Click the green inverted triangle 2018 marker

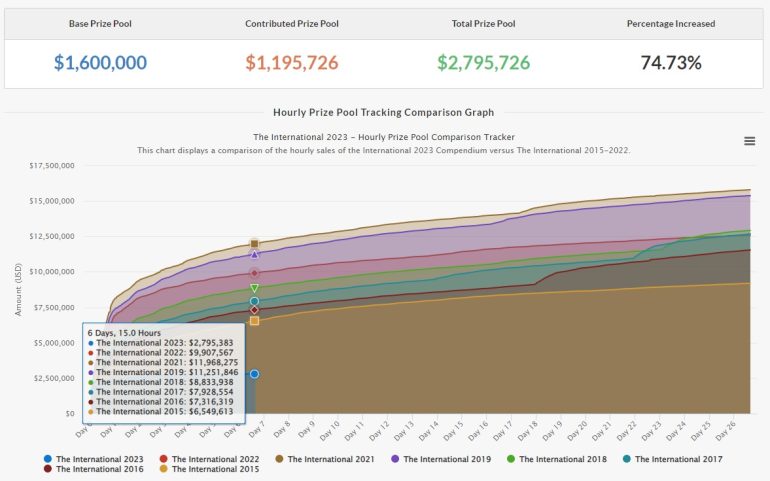pyautogui.click(x=254, y=288)
